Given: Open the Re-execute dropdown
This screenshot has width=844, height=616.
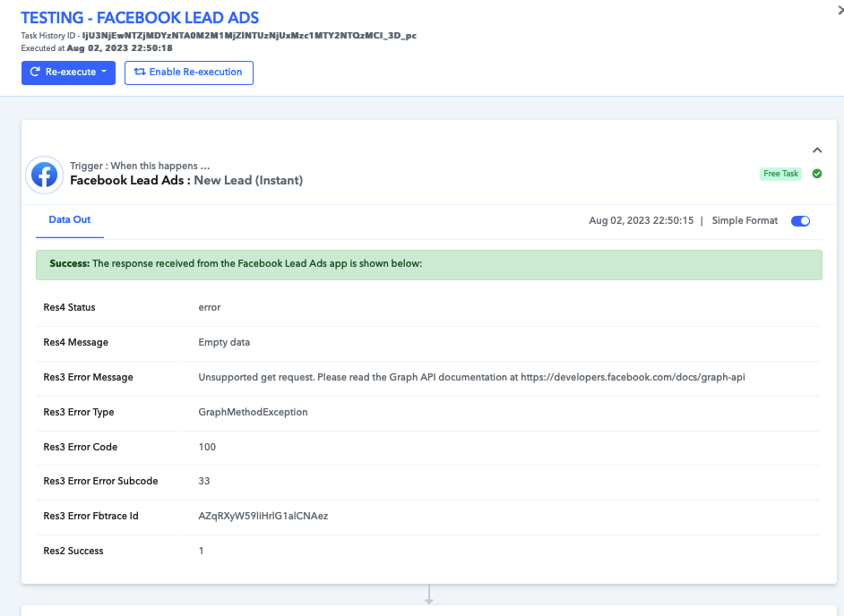Looking at the screenshot, I should click(x=68, y=73).
